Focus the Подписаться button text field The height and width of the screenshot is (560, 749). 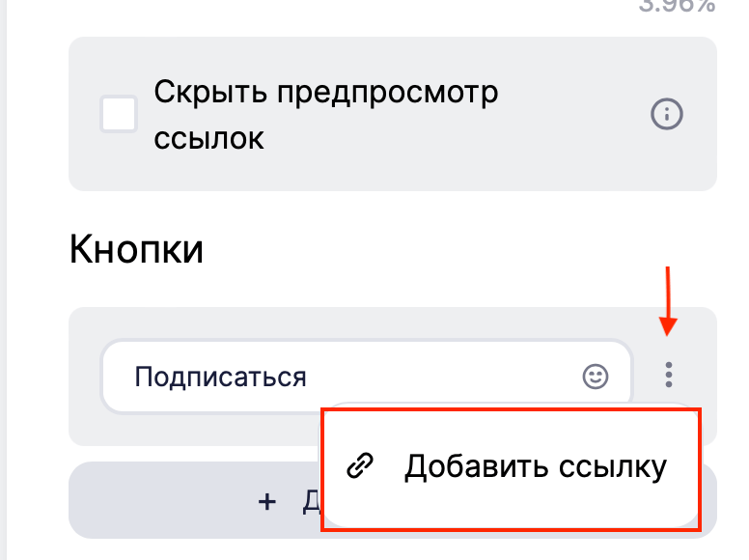(x=367, y=377)
